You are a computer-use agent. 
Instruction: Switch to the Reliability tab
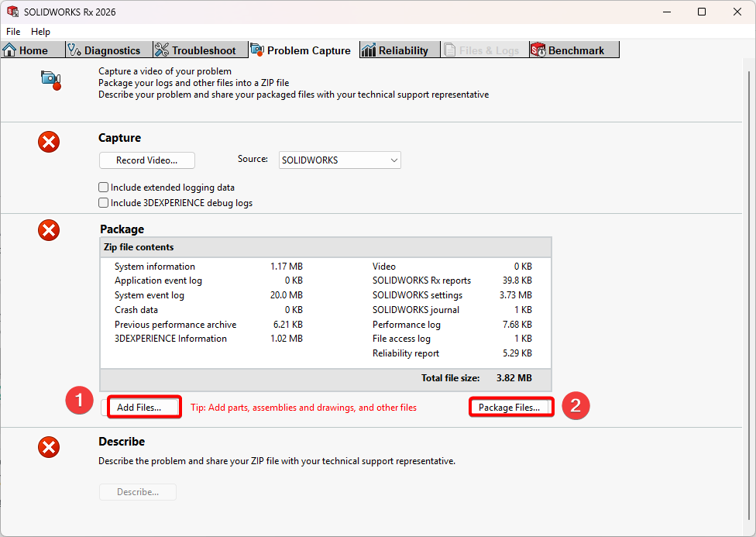[x=400, y=50]
